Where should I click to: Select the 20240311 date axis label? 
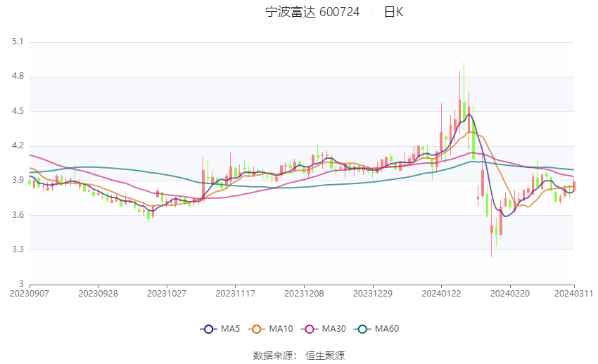(x=573, y=294)
